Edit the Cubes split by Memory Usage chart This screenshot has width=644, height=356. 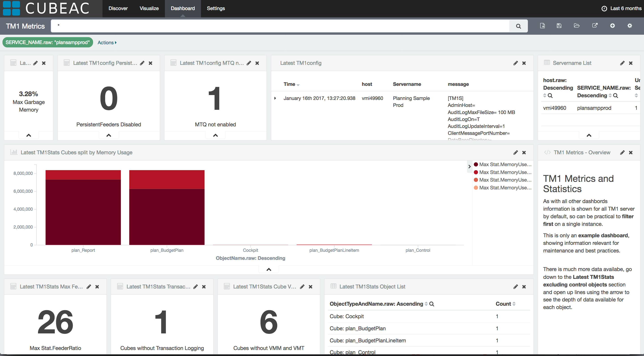[516, 153]
